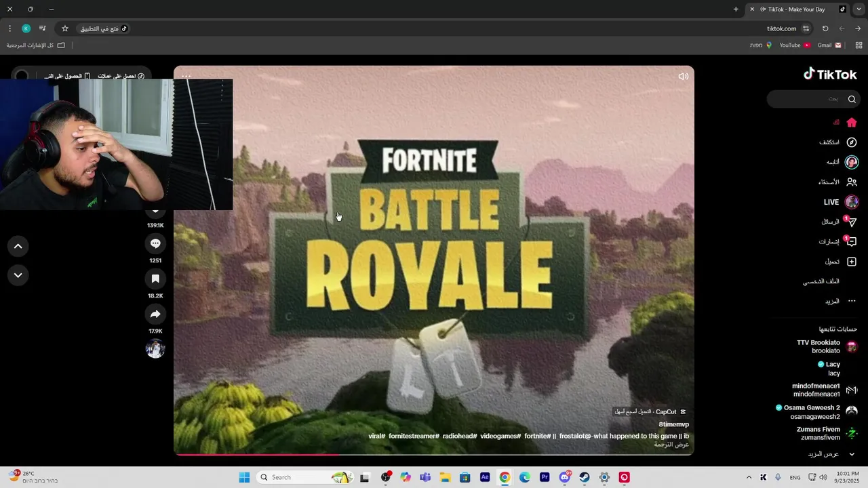Share this TikTok video
The image size is (868, 488).
[155, 314]
